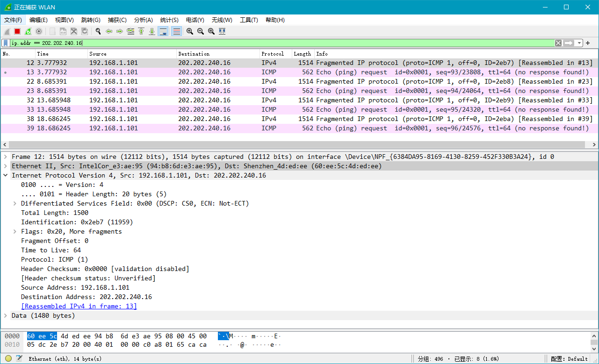
Task: Add a filter button with plus icon
Action: [x=588, y=43]
